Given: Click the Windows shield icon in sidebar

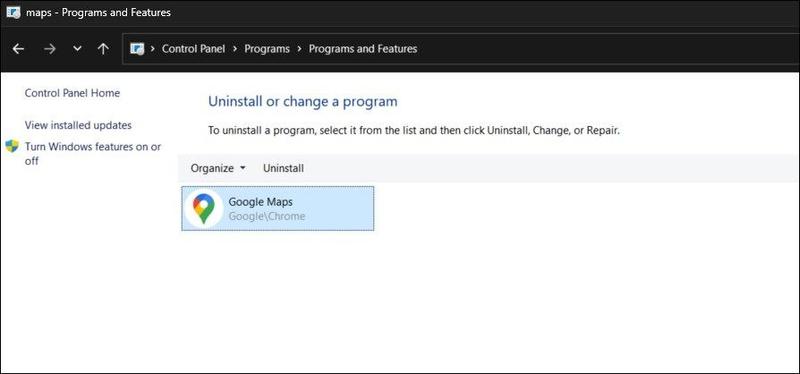Looking at the screenshot, I should point(12,146).
